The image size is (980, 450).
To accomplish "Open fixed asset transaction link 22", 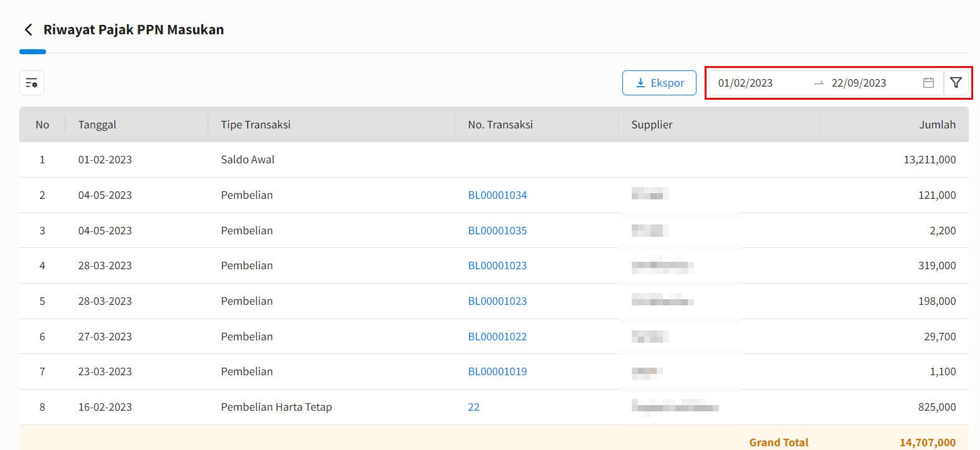I will [x=473, y=407].
